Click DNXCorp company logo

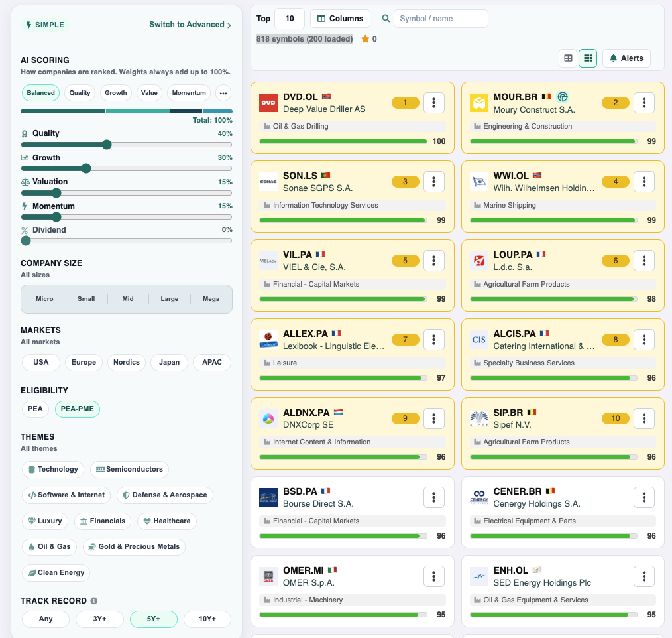268,418
